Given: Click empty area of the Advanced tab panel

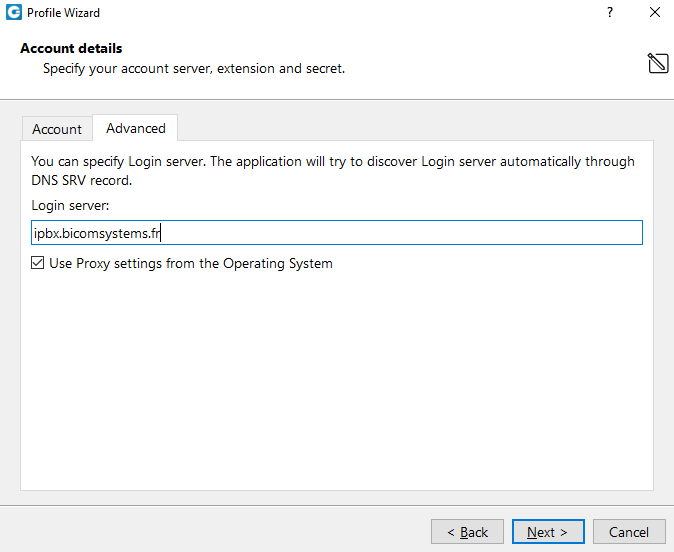Looking at the screenshot, I should (337, 378).
